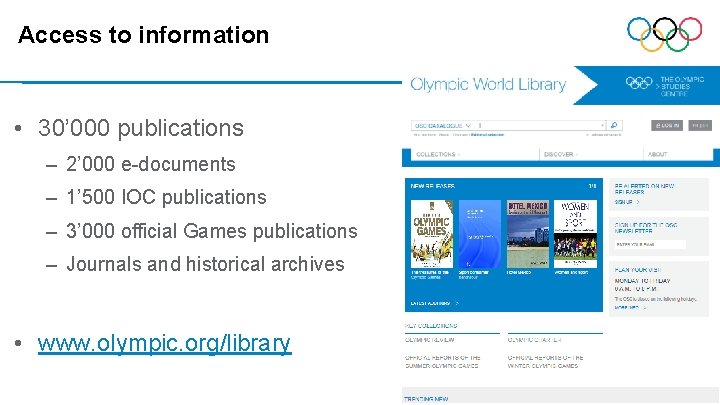
Task: Click the newsletter email input field
Action: 650,245
